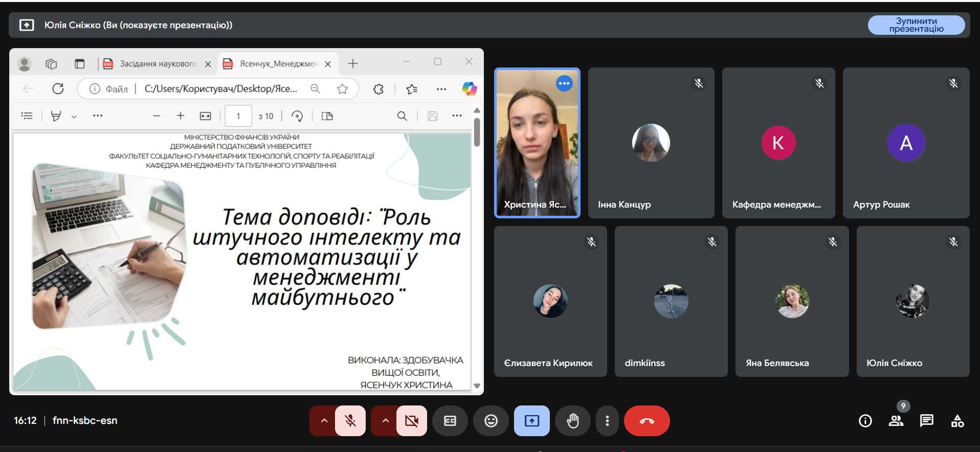Search within the PDF document
The height and width of the screenshot is (452, 980).
(x=403, y=116)
